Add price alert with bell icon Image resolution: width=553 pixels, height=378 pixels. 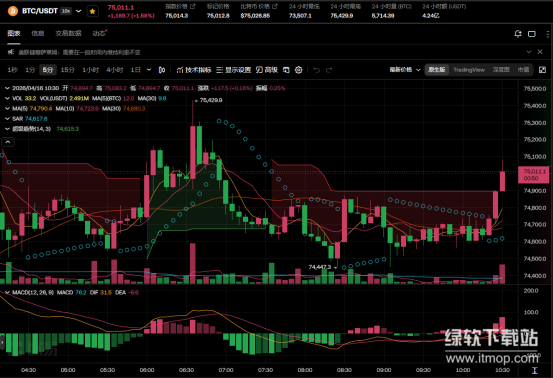coord(518,34)
